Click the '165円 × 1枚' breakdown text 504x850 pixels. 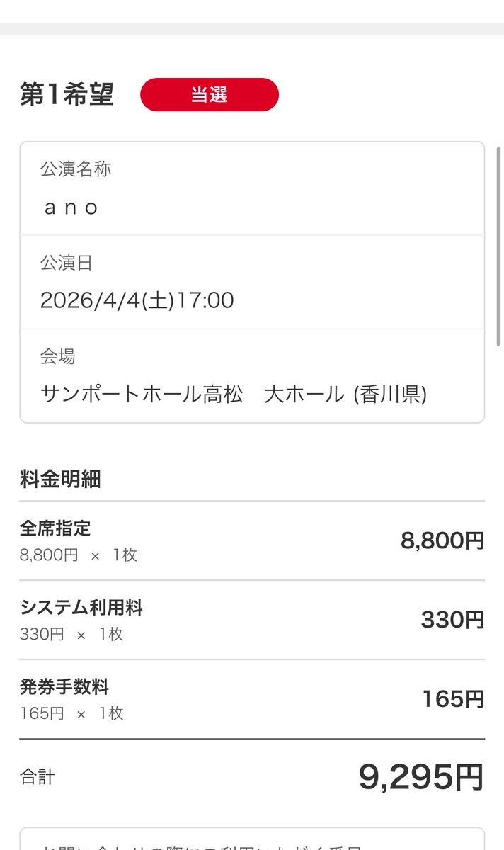pyautogui.click(x=71, y=713)
